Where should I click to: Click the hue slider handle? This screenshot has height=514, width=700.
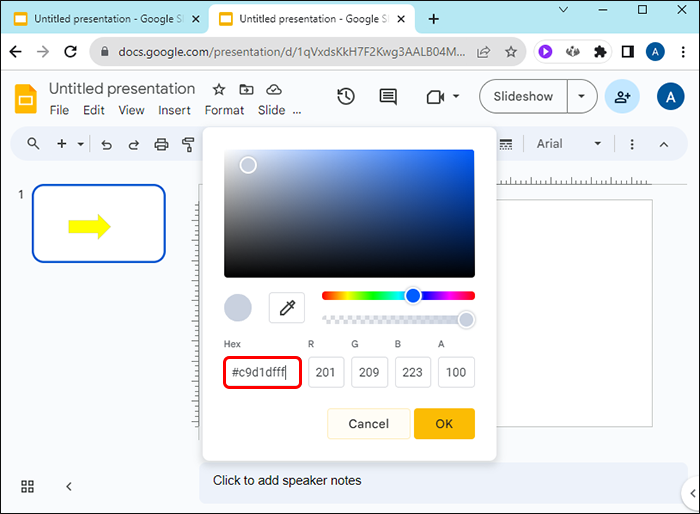pyautogui.click(x=413, y=295)
